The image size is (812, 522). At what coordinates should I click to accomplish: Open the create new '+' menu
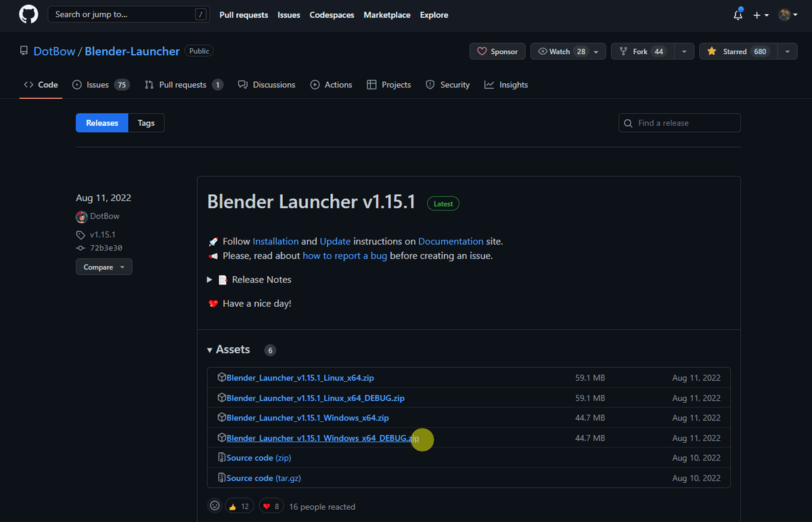pyautogui.click(x=761, y=14)
